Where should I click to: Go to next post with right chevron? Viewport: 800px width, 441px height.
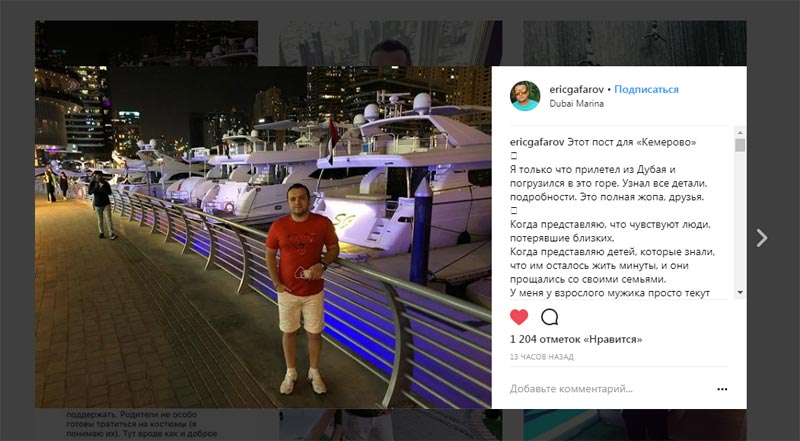click(x=762, y=238)
